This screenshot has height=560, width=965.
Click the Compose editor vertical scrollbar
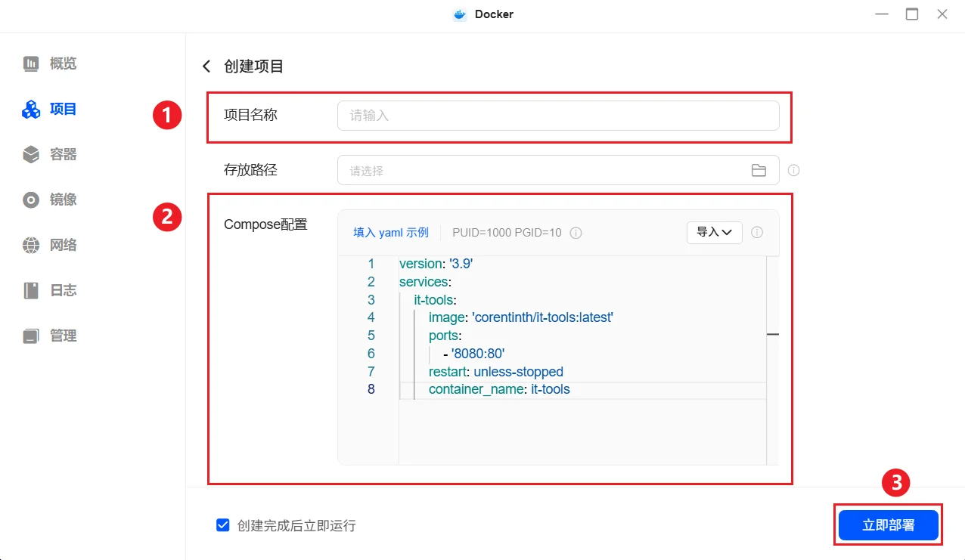tap(772, 333)
